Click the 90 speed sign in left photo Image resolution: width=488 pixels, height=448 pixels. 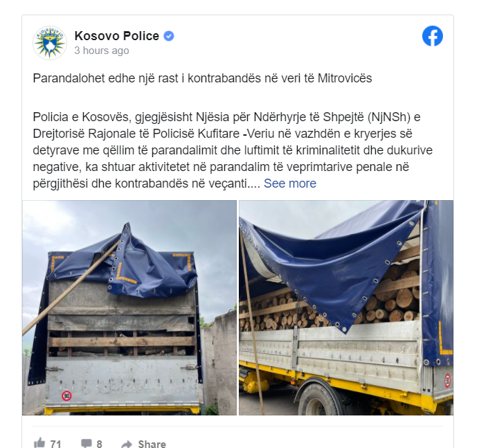click(x=66, y=396)
